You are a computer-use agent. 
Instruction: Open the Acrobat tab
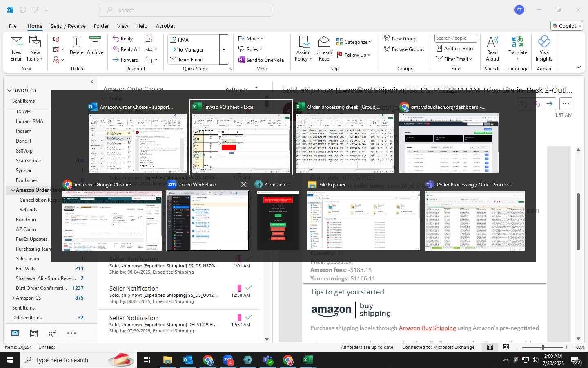(x=165, y=26)
